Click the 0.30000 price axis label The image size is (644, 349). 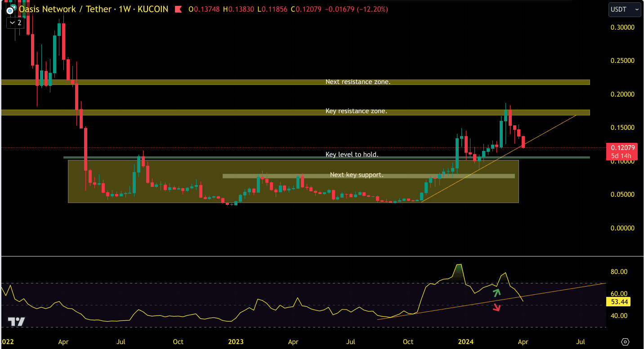(x=622, y=27)
